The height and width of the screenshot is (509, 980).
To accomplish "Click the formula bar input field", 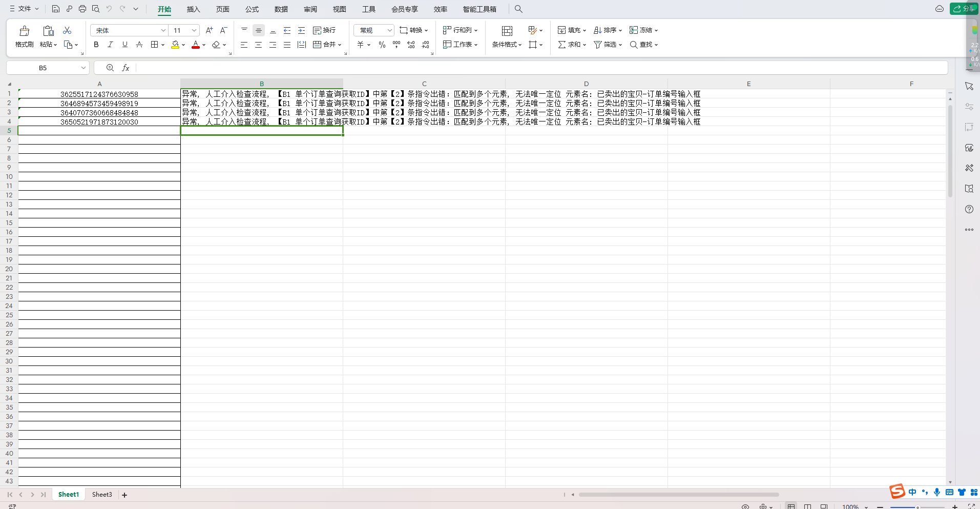I will pos(538,68).
